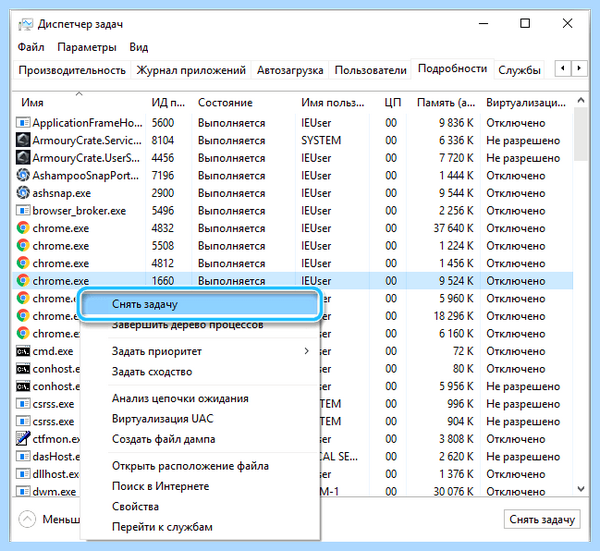Open the Параметры menu

[x=87, y=47]
